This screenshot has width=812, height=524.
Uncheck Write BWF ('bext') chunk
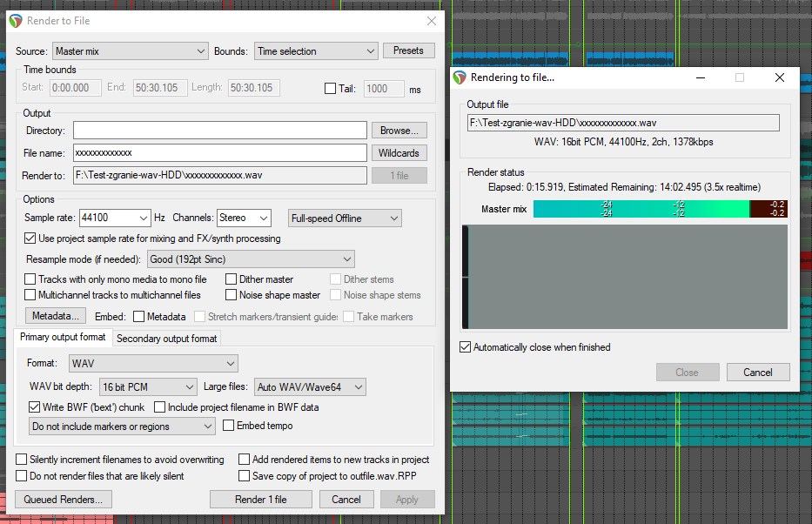tap(35, 406)
